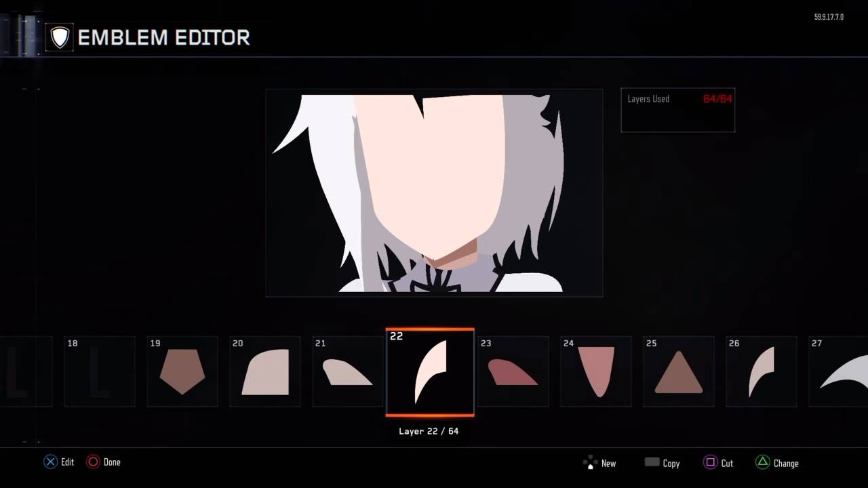Click the Cut label

(x=727, y=464)
